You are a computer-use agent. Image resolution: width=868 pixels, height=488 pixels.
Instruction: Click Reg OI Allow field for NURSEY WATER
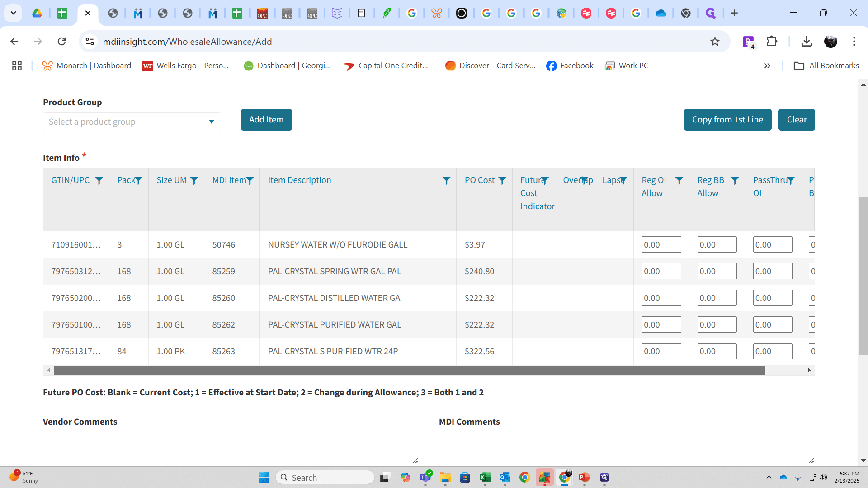(x=661, y=245)
